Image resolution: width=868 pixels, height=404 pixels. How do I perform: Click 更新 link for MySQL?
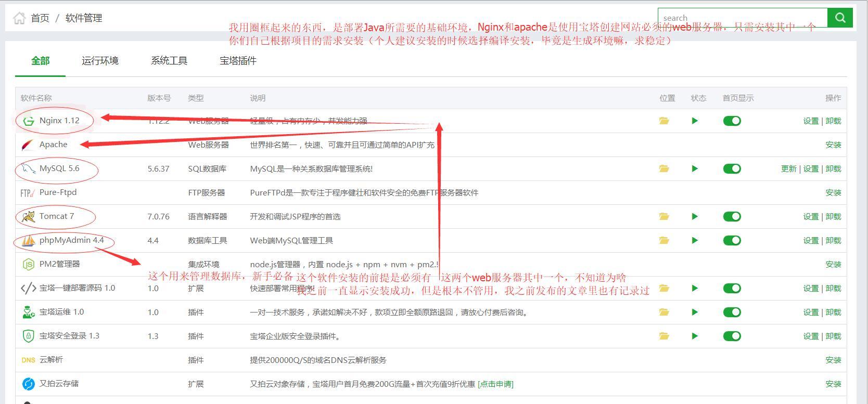pos(788,168)
